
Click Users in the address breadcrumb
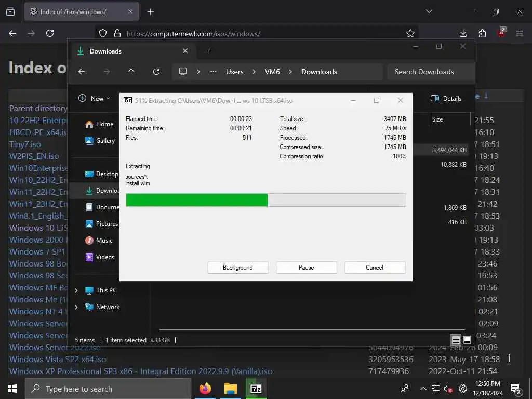(235, 72)
